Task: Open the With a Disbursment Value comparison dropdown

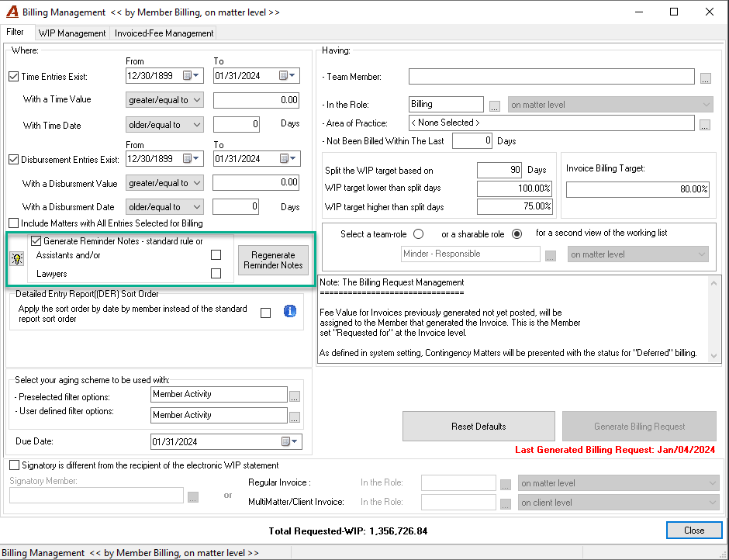Action: 164,183
